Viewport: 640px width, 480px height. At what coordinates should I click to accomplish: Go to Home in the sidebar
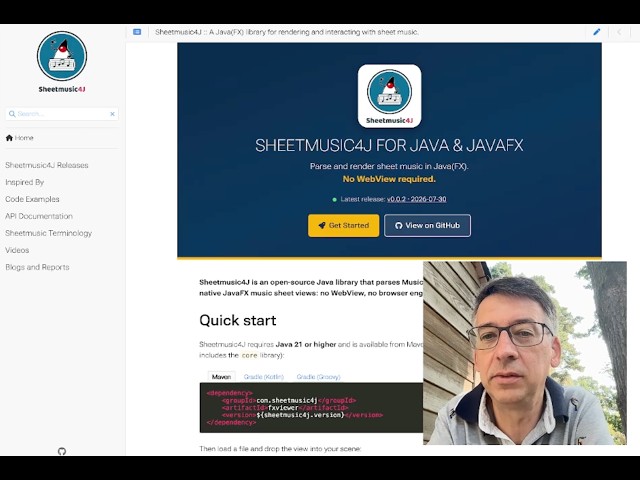click(x=19, y=138)
